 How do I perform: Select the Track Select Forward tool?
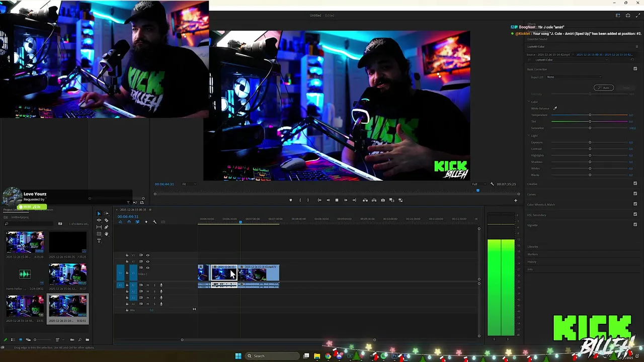pyautogui.click(x=106, y=214)
